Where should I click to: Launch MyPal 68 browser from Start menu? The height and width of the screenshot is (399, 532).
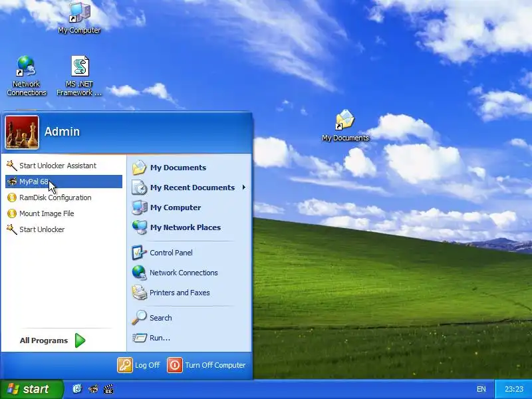tap(64, 182)
